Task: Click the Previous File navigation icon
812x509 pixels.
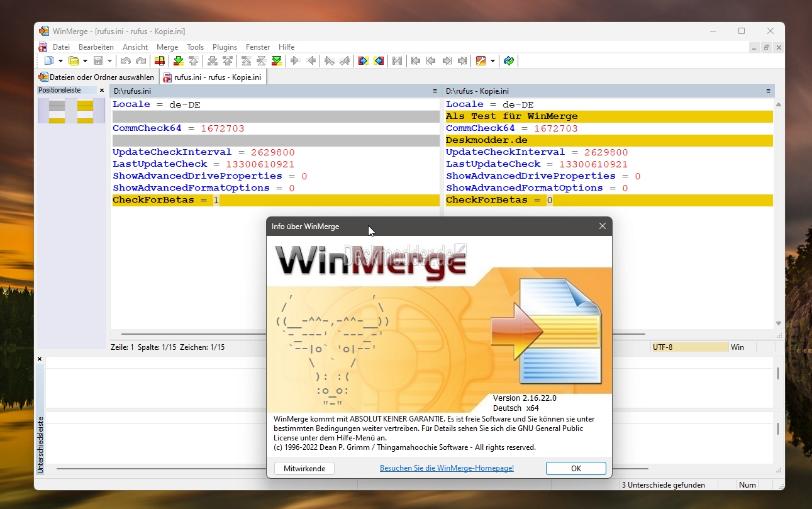Action: pyautogui.click(x=431, y=61)
